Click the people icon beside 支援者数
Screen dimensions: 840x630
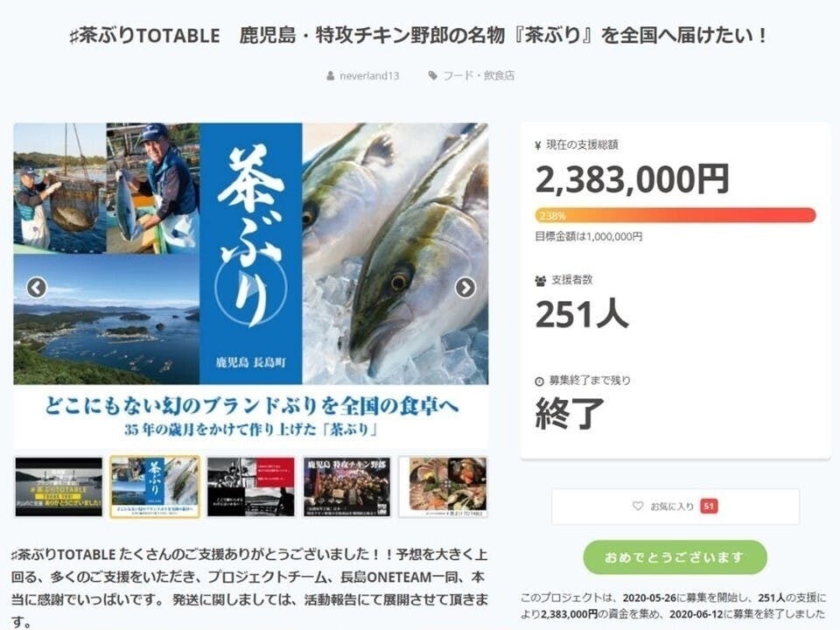point(540,280)
